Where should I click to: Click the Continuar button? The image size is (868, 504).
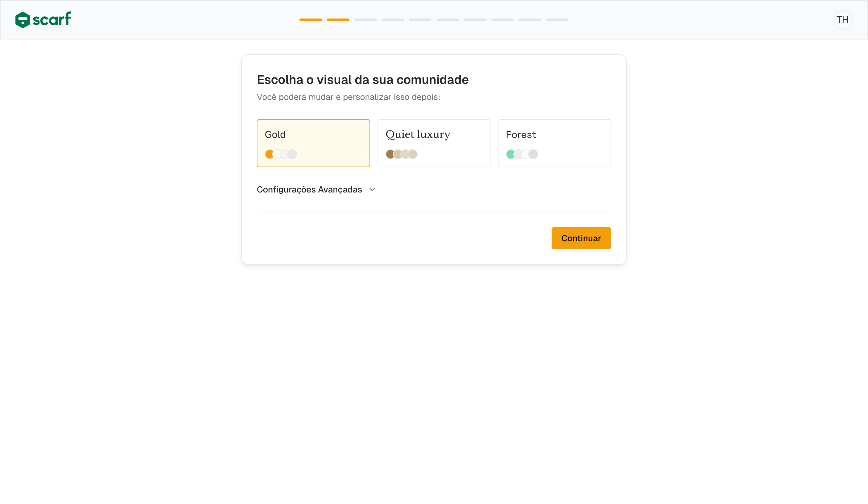click(581, 238)
